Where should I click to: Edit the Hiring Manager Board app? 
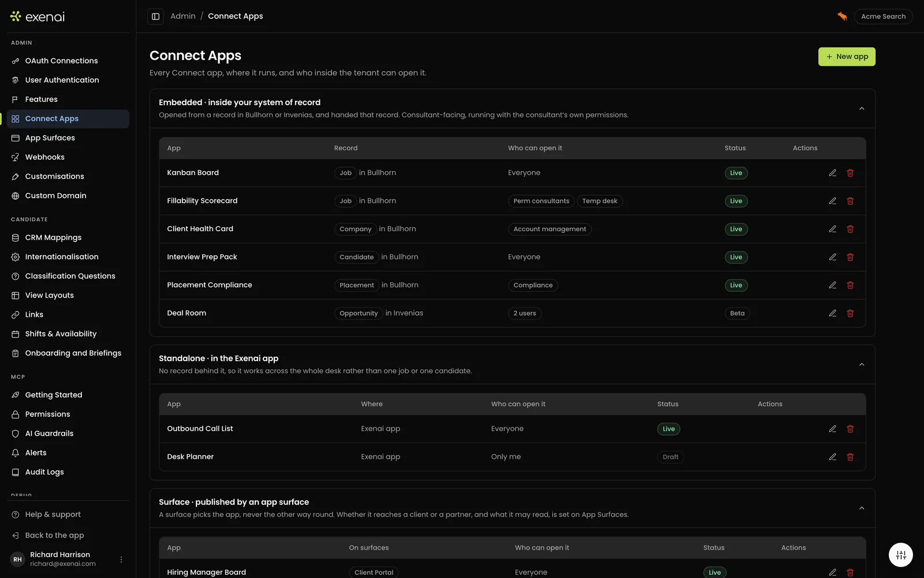833,572
